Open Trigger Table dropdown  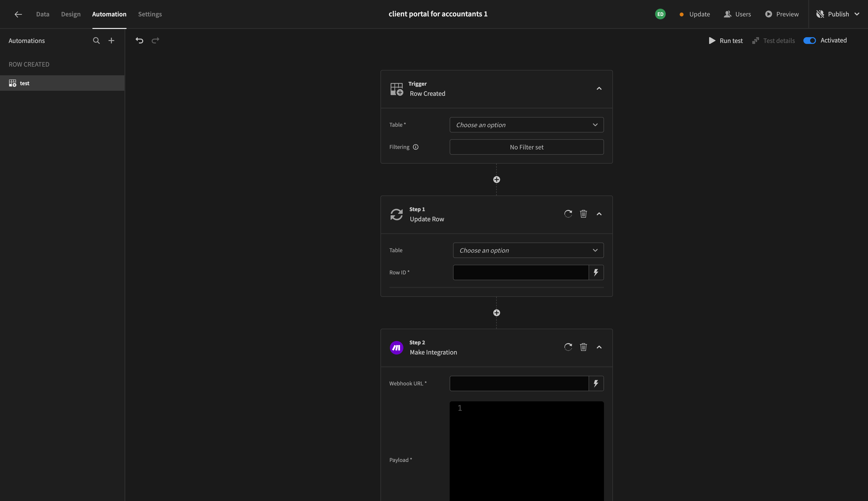(526, 125)
